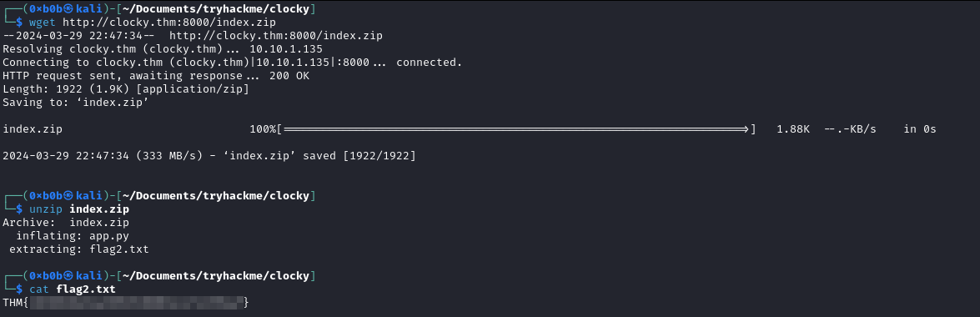Click the redacted THM flag value
This screenshot has width=980, height=317.
tap(137, 303)
